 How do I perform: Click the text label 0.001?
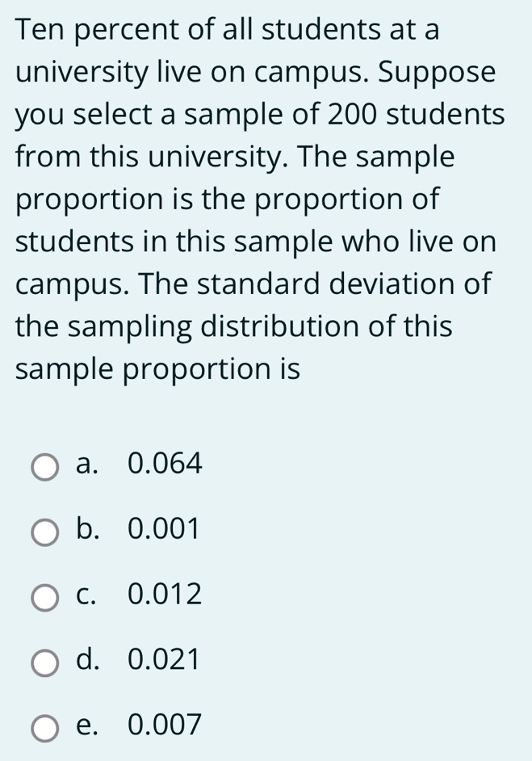(x=163, y=529)
